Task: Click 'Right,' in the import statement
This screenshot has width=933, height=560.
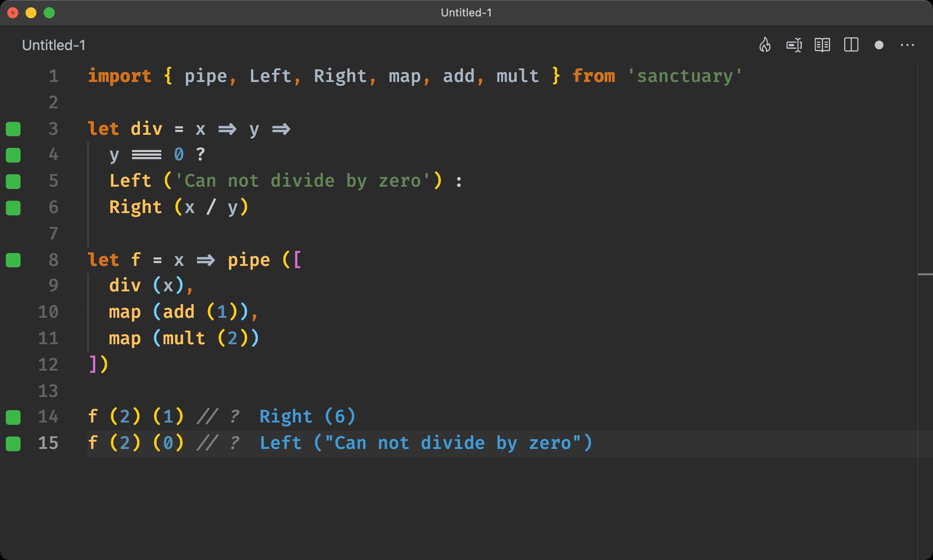Action: click(x=345, y=76)
